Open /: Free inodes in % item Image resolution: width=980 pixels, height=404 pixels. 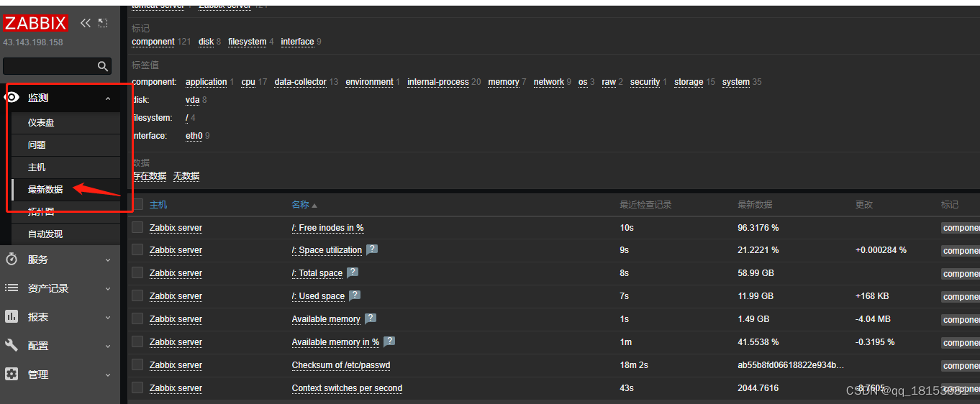327,228
